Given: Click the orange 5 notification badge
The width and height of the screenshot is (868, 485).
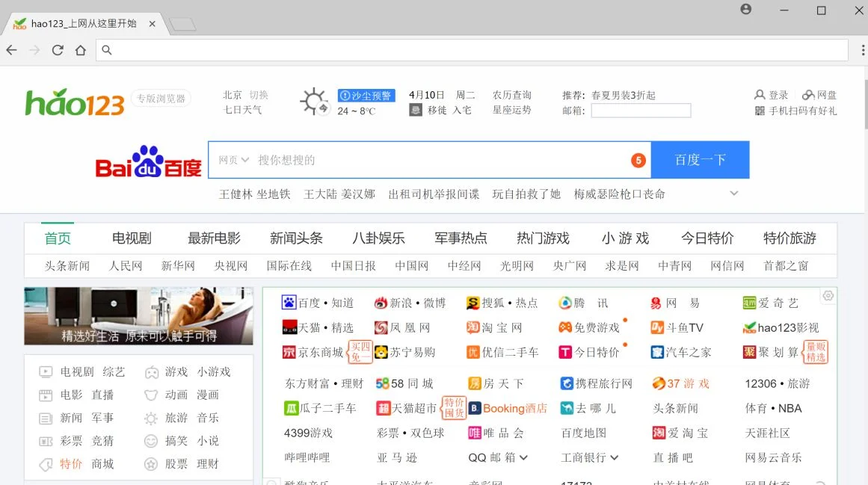Looking at the screenshot, I should point(638,161).
